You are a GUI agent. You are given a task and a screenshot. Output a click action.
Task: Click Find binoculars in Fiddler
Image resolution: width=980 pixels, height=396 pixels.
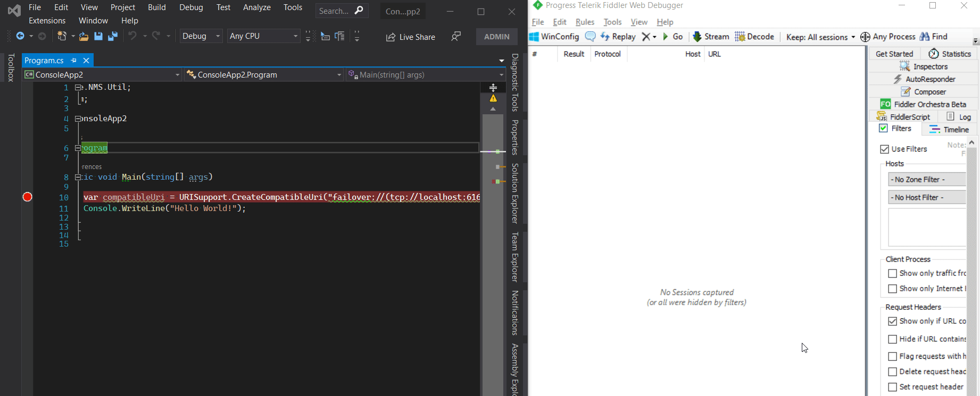coord(925,37)
